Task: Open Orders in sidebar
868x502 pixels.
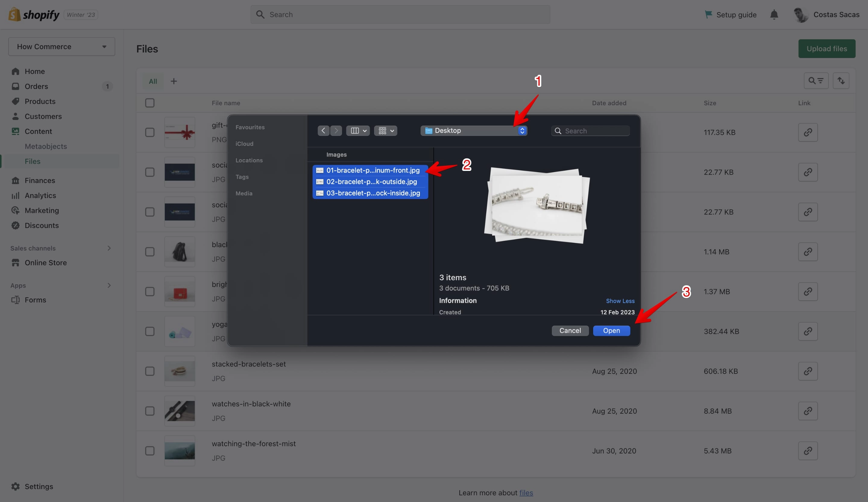Action: [x=36, y=86]
